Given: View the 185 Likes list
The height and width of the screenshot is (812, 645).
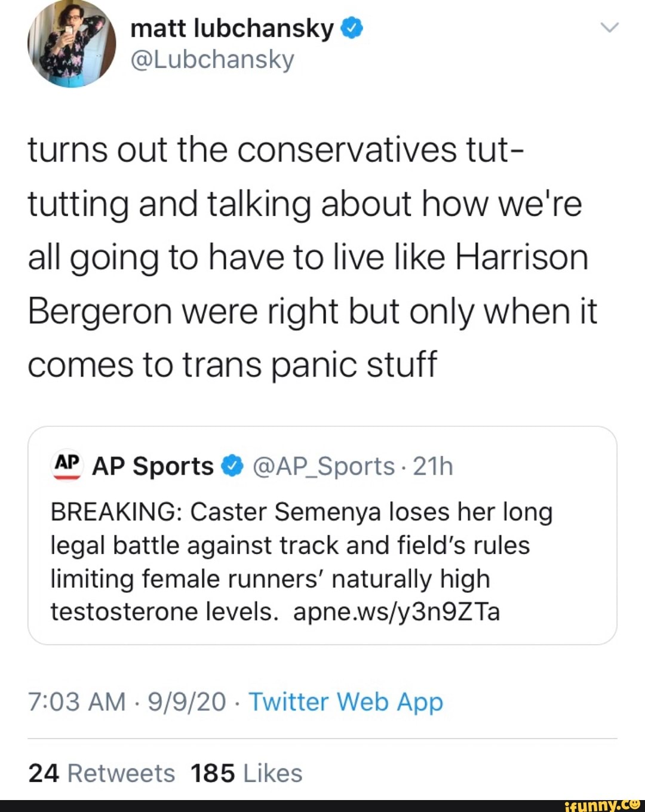Looking at the screenshot, I should (x=246, y=773).
